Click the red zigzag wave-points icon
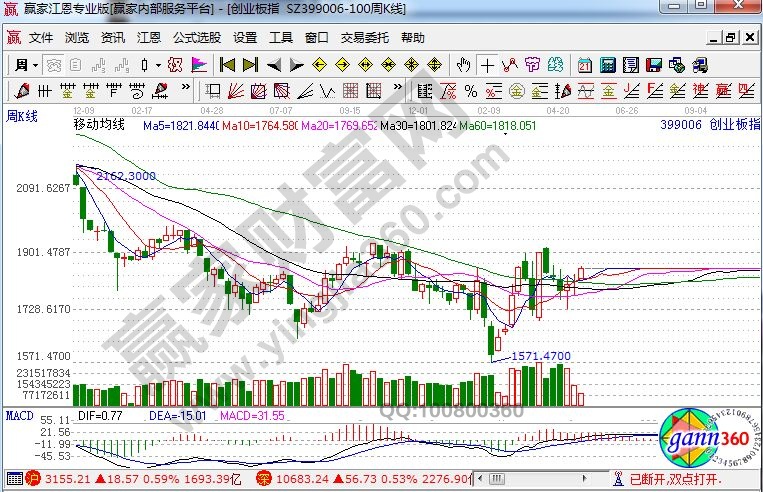 pos(509,65)
